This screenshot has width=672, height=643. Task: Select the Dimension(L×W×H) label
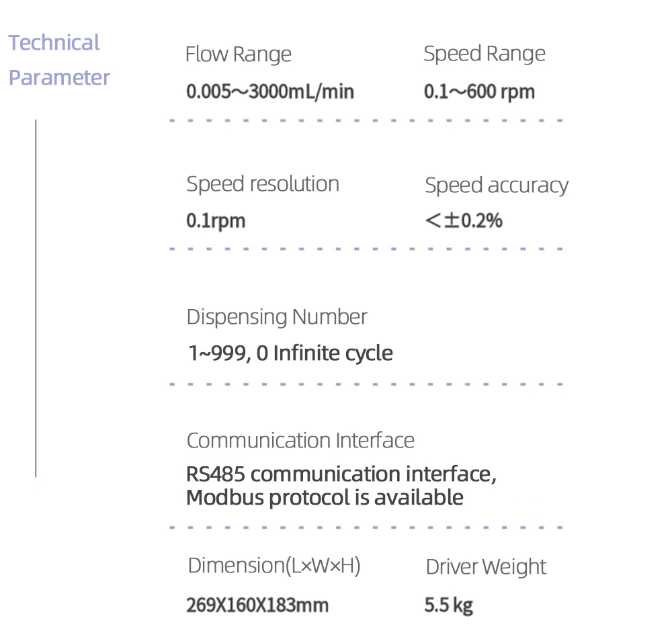click(x=274, y=566)
